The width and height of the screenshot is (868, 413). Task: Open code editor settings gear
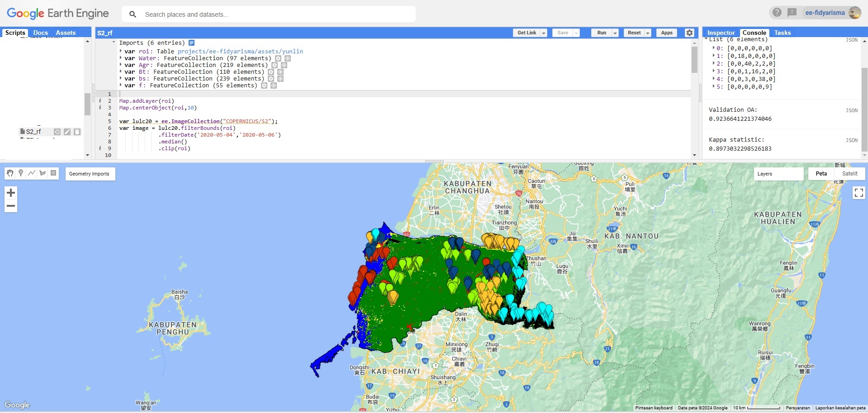click(689, 33)
